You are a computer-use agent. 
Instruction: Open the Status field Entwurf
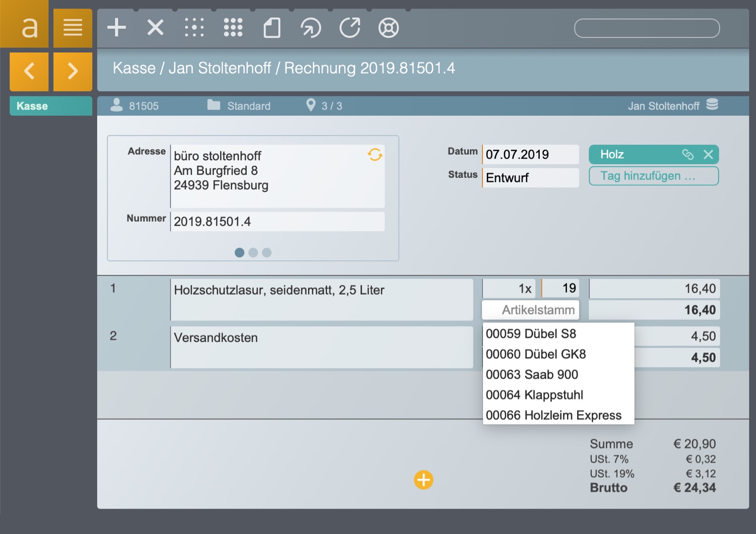(530, 177)
